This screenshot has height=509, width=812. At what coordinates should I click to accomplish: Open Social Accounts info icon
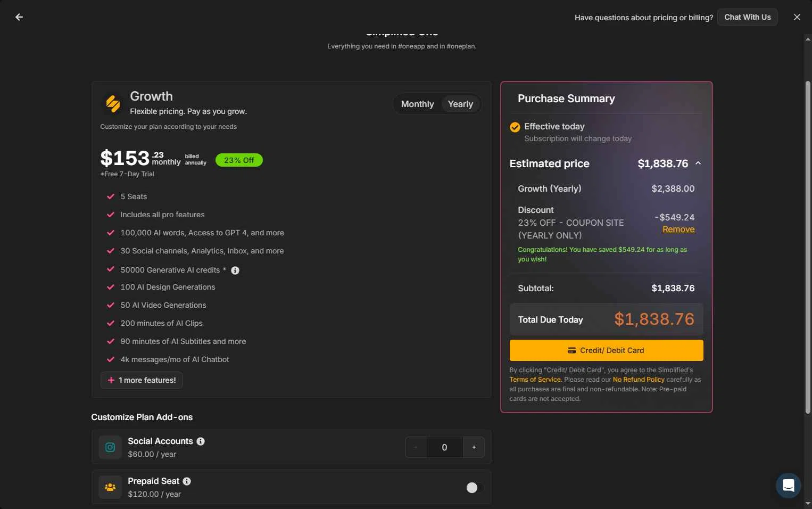pos(201,441)
